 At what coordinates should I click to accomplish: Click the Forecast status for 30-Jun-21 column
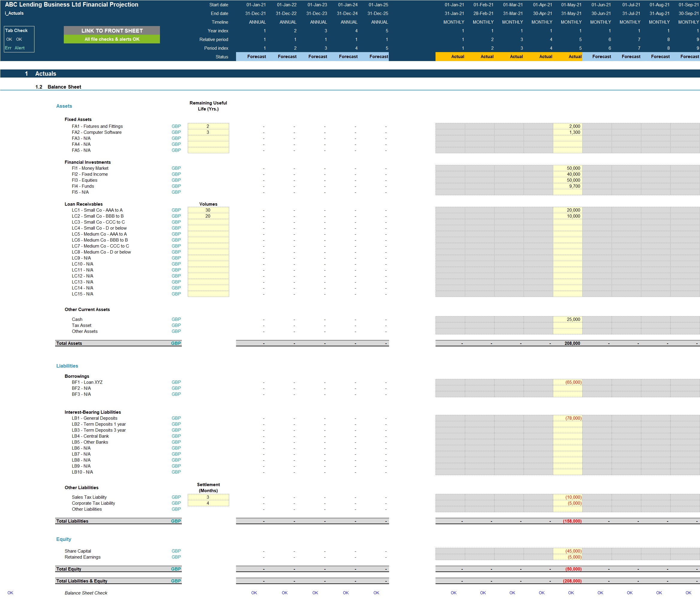pos(601,56)
